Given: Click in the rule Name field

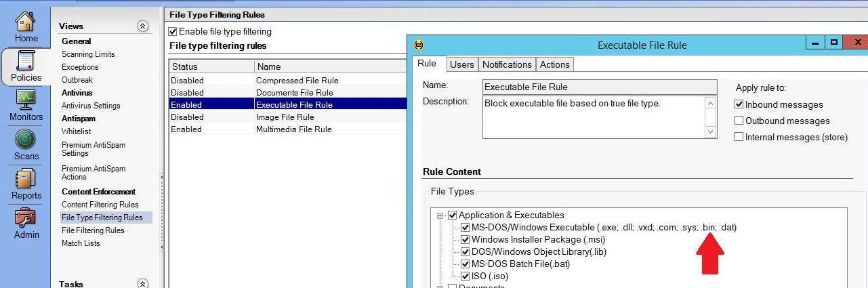Looking at the screenshot, I should coord(600,87).
